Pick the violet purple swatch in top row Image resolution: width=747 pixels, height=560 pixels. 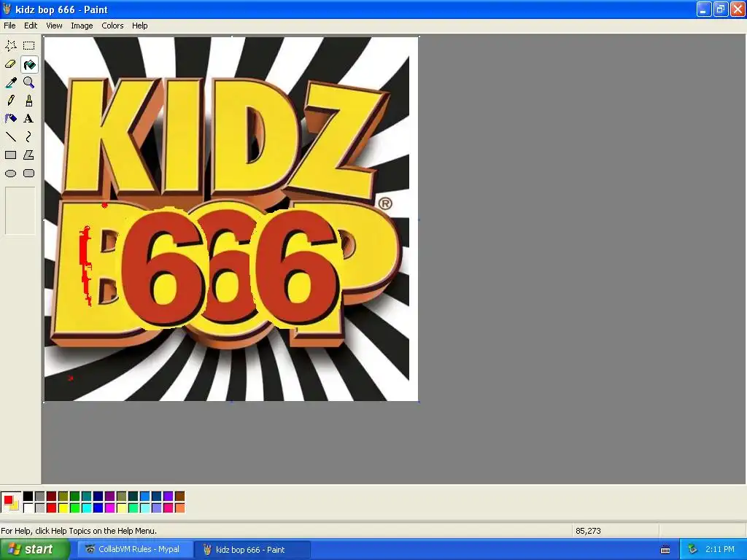click(x=169, y=497)
